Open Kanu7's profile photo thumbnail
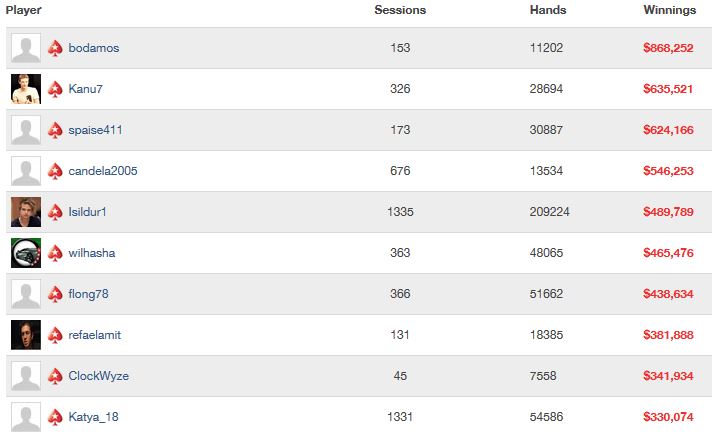This screenshot has height=437, width=712. point(26,89)
